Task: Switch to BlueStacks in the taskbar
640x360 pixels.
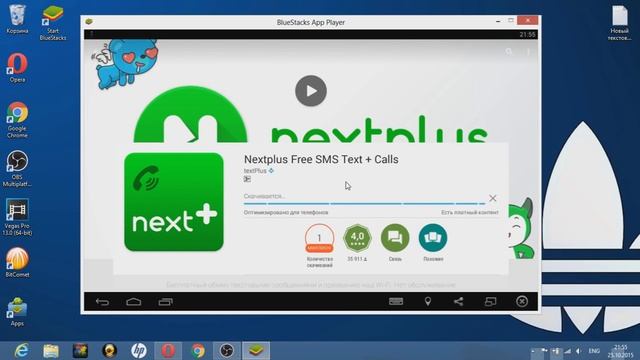Action: (256, 351)
